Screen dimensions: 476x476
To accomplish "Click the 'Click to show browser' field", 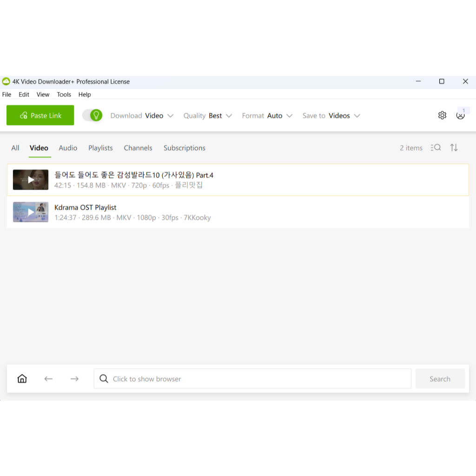I will 252,378.
